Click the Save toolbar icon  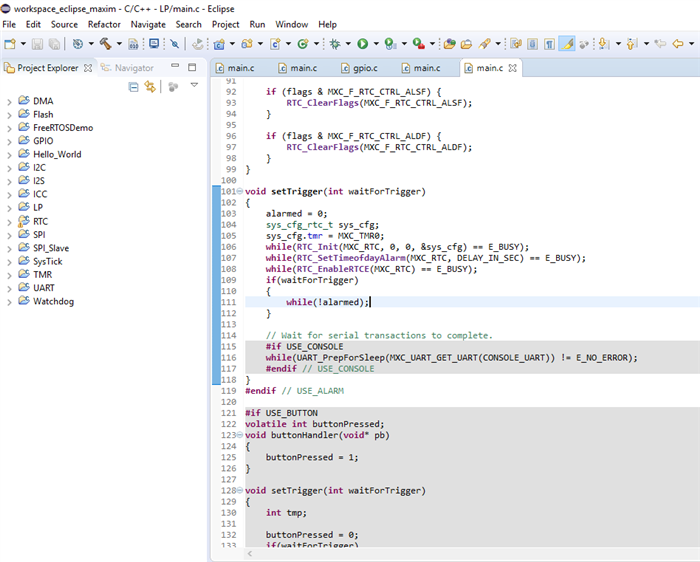click(37, 44)
